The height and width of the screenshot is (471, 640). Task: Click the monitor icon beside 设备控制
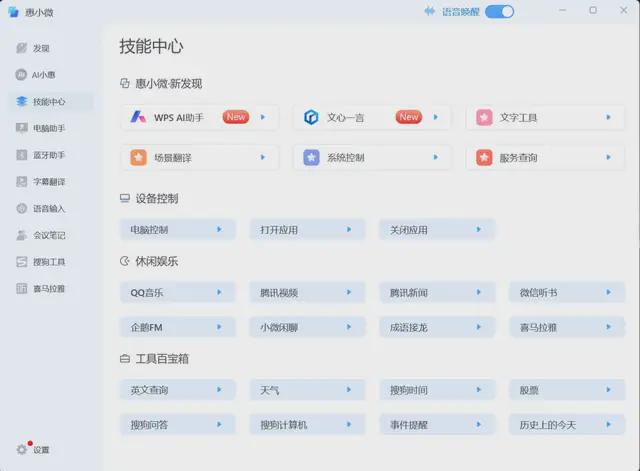pos(124,198)
